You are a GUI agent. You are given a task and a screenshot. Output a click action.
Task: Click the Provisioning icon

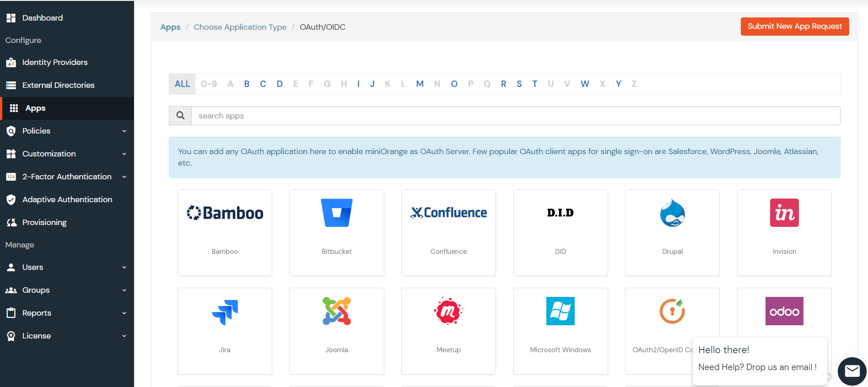(11, 222)
